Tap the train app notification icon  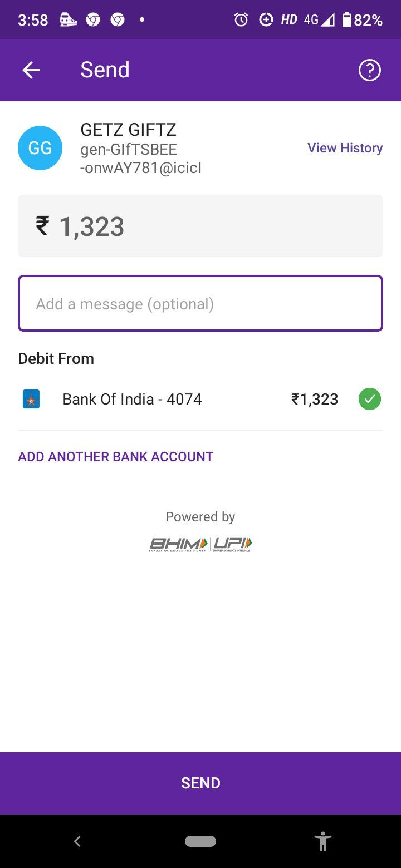pos(68,20)
